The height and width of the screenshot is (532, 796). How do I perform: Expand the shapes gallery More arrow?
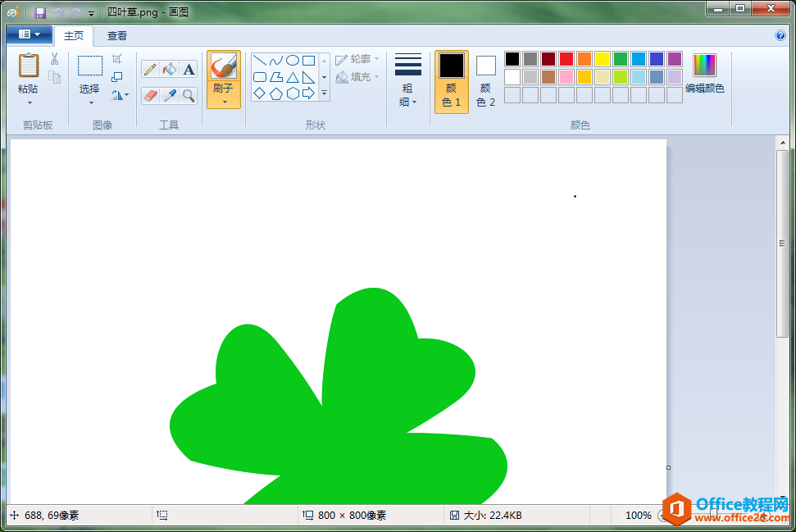pyautogui.click(x=325, y=93)
